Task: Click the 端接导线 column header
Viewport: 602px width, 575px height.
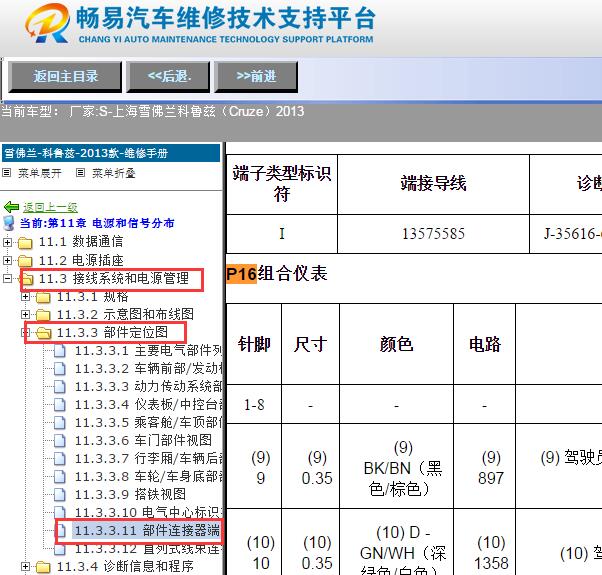Action: (433, 183)
